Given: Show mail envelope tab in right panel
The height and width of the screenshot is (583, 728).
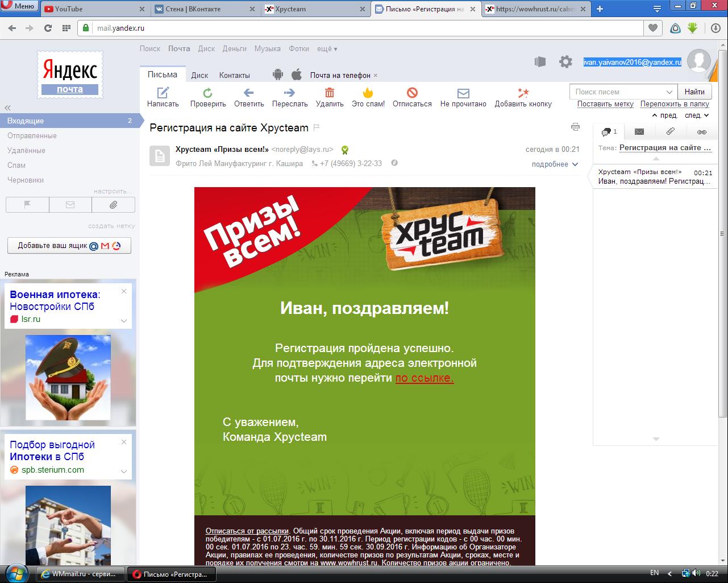Looking at the screenshot, I should click(639, 131).
